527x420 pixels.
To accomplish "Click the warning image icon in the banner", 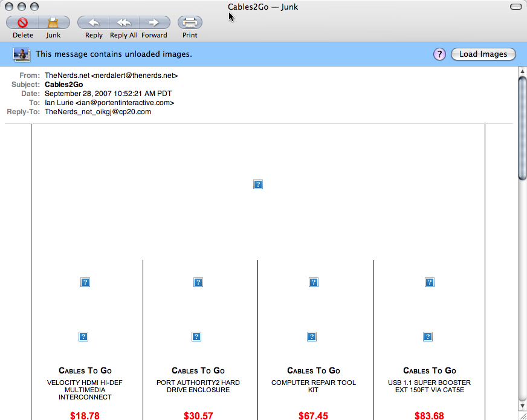I will [x=21, y=54].
